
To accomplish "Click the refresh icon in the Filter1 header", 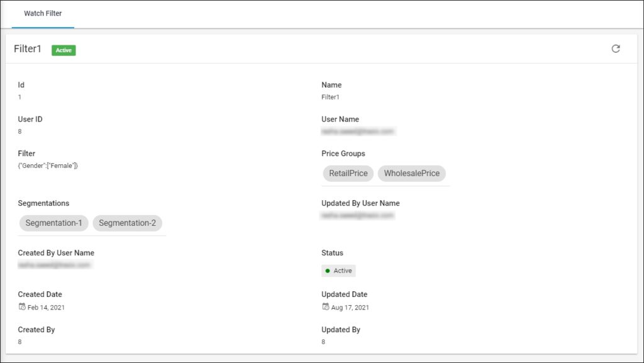I will [616, 49].
